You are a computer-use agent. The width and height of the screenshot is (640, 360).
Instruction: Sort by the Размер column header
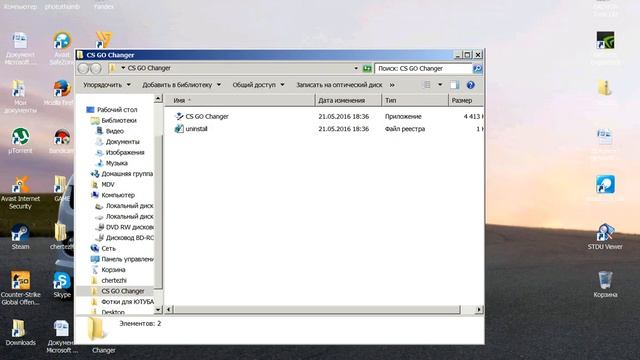(x=466, y=100)
